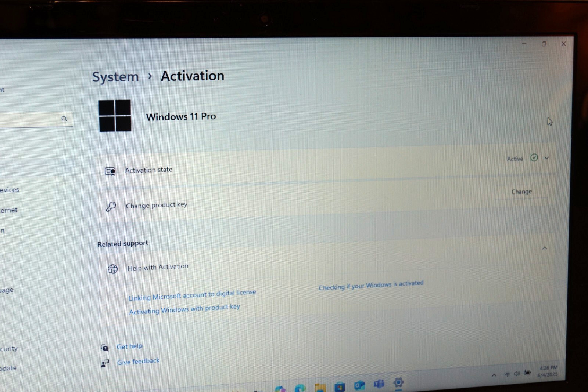
Task: Minimize the Settings window
Action: pyautogui.click(x=524, y=44)
